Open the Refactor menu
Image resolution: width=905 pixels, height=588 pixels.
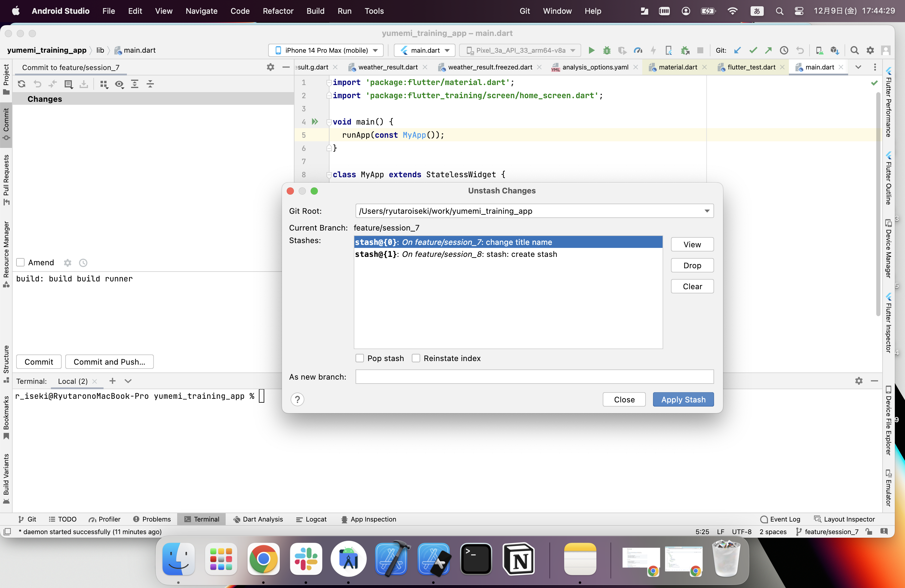[x=278, y=11]
